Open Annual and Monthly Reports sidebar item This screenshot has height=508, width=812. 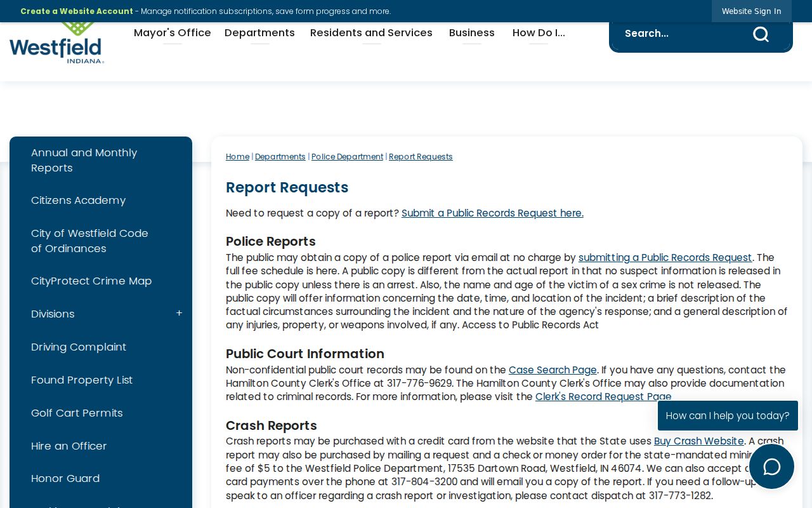[101, 161]
